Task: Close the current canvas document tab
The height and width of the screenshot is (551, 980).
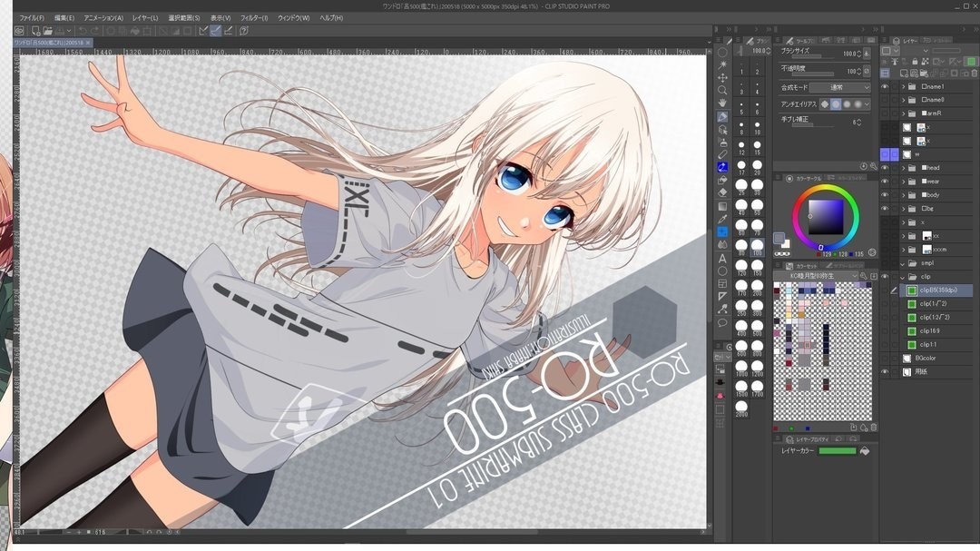Action: click(x=89, y=43)
